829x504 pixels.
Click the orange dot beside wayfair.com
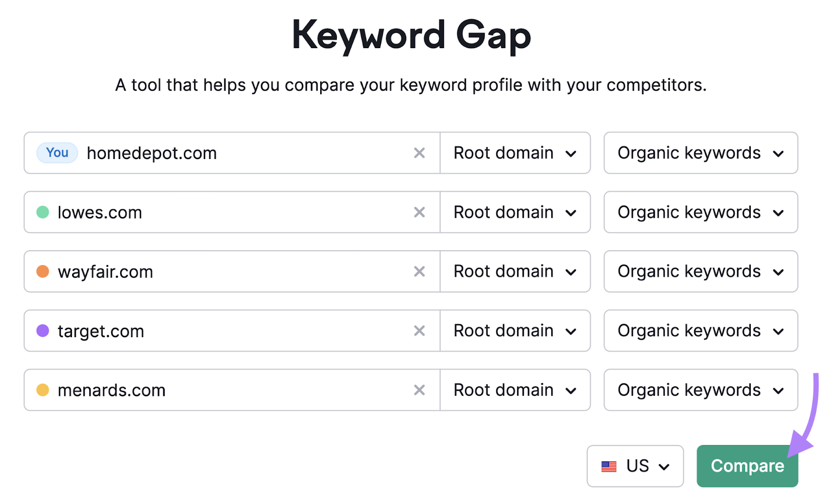click(43, 271)
